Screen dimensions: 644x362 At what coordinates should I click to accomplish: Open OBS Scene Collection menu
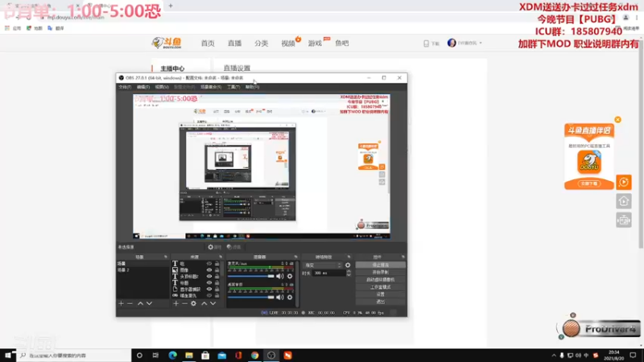tap(211, 87)
